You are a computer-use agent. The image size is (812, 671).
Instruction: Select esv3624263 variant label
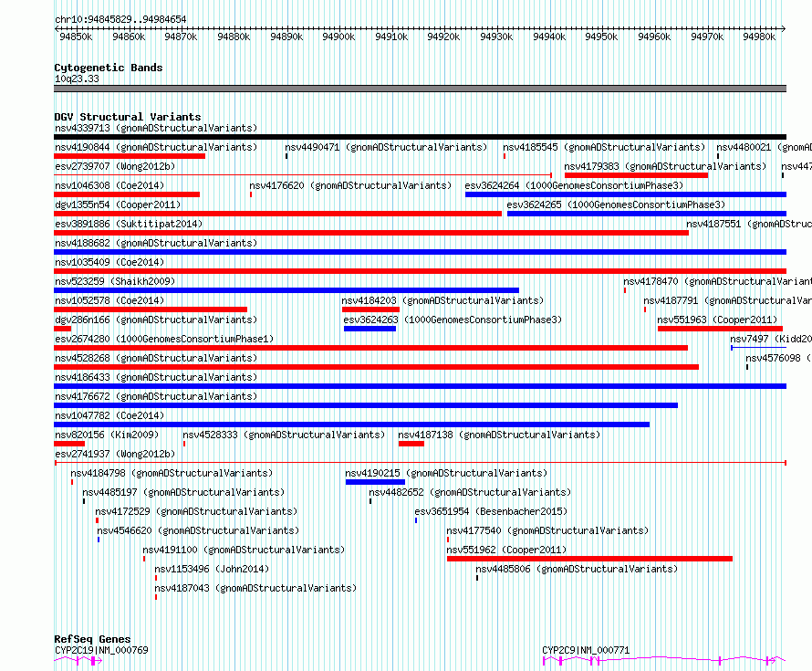click(453, 320)
